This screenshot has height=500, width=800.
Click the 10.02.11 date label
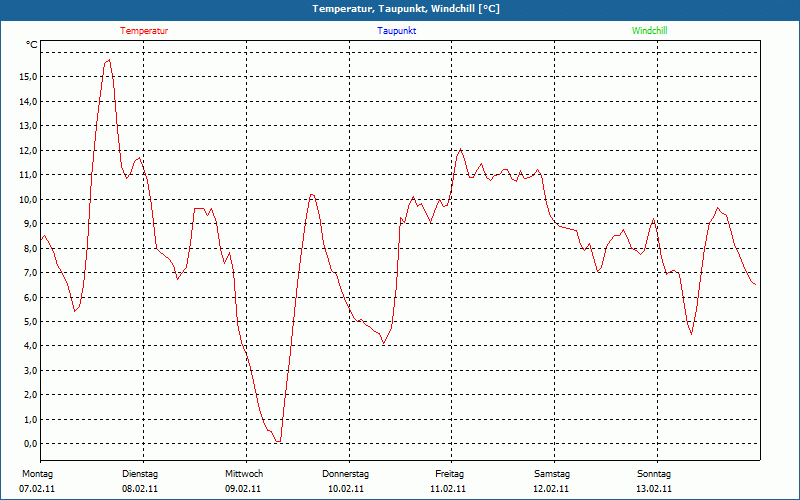tap(346, 489)
